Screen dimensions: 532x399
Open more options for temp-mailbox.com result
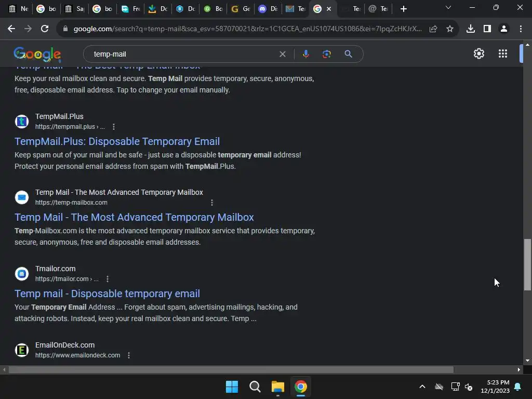pyautogui.click(x=212, y=203)
